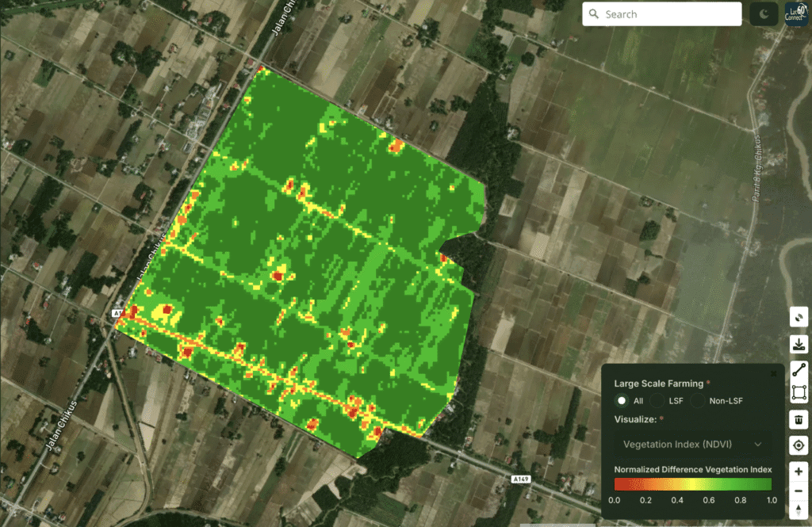Screen dimensions: 812x527
Task: Click the compass north arrow control
Action: point(799,512)
